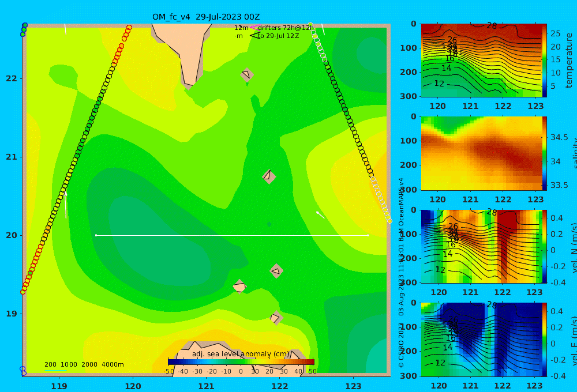Open the eastward velocity cross-section panel

point(481,340)
